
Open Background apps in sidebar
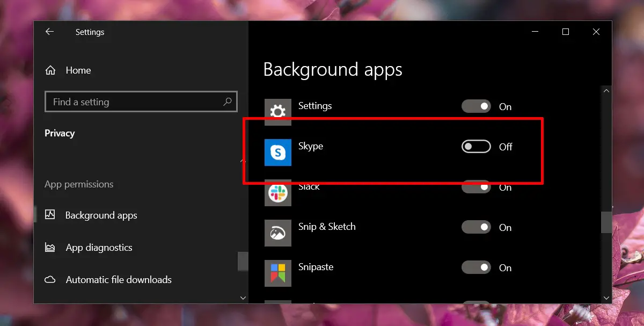pos(101,215)
